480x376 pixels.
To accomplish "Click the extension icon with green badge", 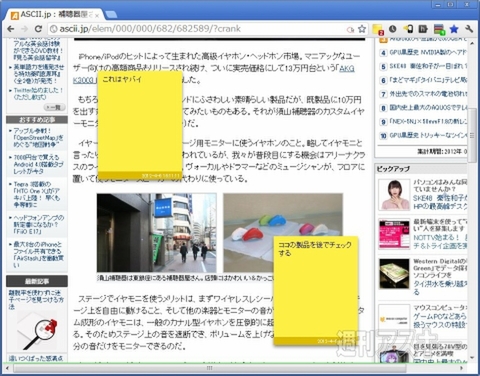I will tap(439, 29).
